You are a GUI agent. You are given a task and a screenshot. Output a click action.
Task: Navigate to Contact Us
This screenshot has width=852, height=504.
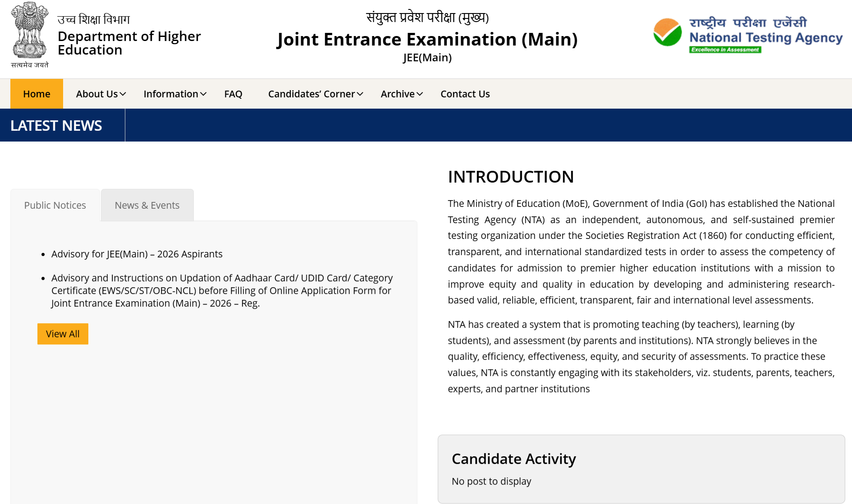[465, 94]
